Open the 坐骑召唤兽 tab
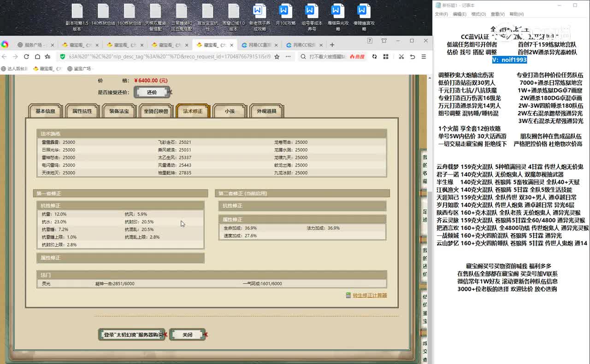The image size is (590, 364). pos(156,111)
